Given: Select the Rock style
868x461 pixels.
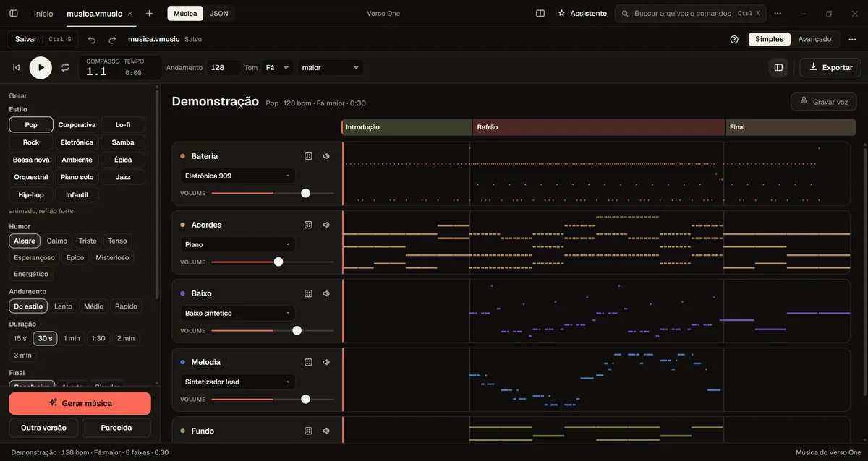Looking at the screenshot, I should (31, 142).
